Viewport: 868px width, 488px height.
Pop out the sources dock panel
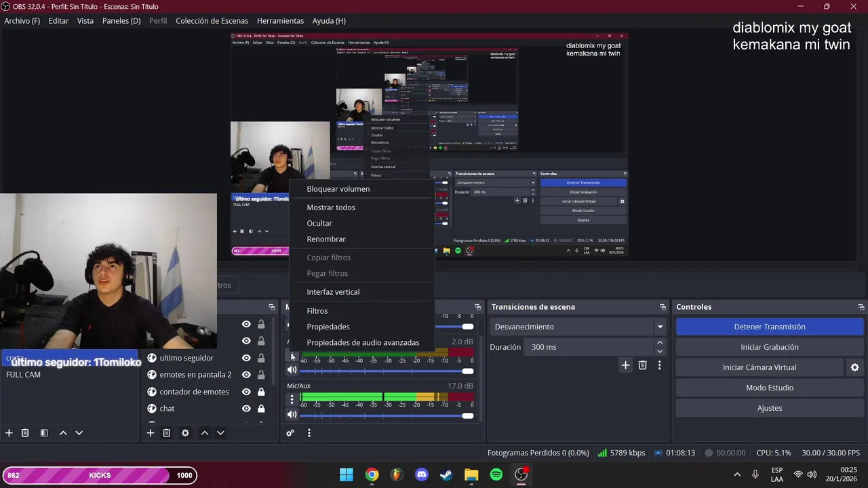point(272,307)
